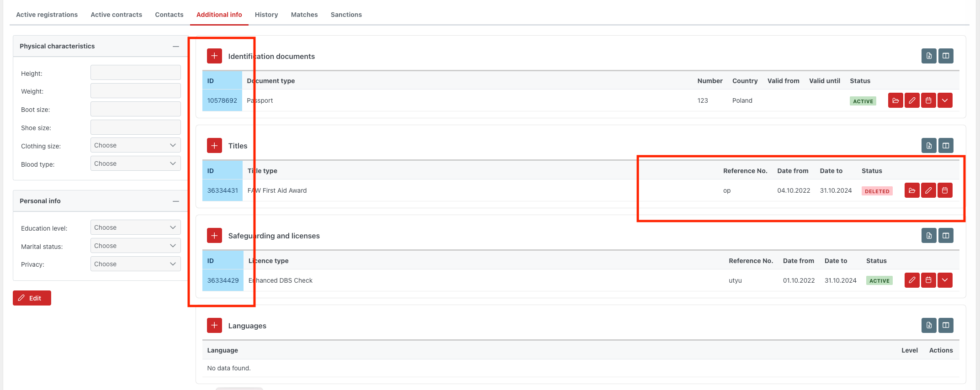Export Languages table to Excel
Screen dimensions: 980x390
point(929,326)
